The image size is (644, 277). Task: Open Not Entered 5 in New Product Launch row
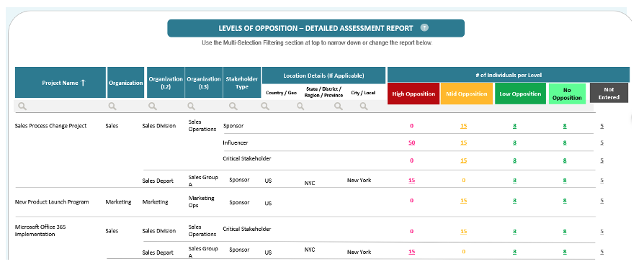[x=601, y=201]
